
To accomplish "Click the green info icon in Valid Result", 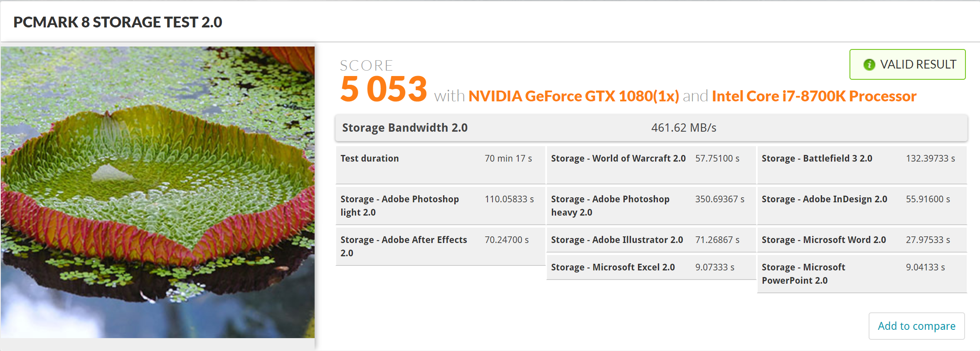I will (x=869, y=65).
